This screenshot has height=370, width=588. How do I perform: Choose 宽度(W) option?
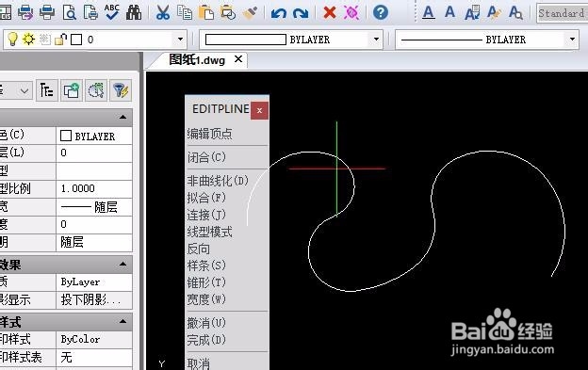(x=206, y=299)
